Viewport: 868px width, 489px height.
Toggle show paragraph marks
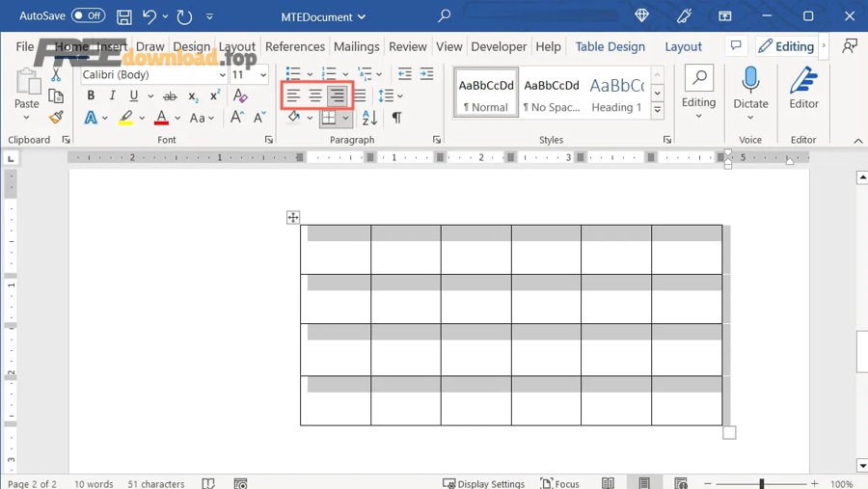tap(396, 118)
